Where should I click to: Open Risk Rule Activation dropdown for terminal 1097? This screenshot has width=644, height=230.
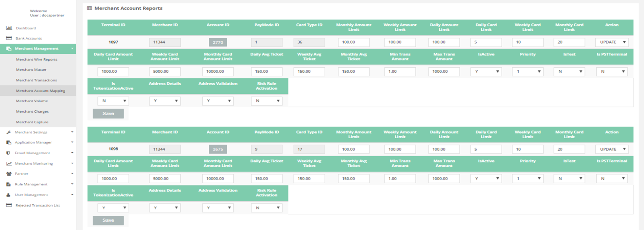coord(267,101)
